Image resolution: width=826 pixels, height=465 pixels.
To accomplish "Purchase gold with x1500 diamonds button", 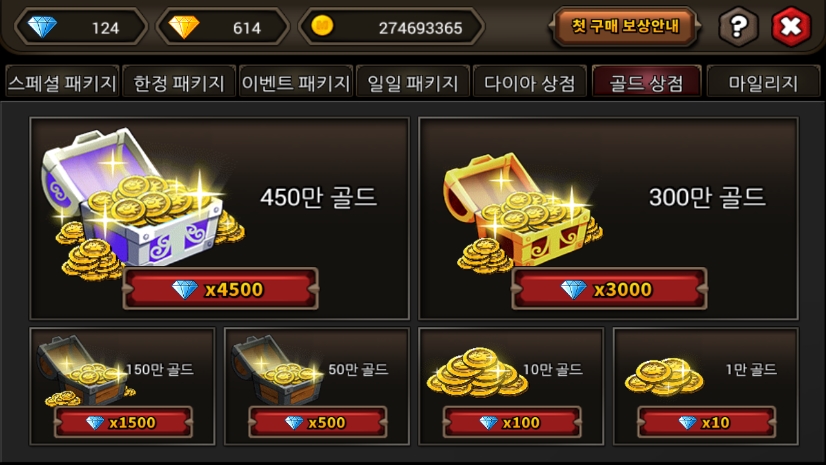I will point(124,422).
